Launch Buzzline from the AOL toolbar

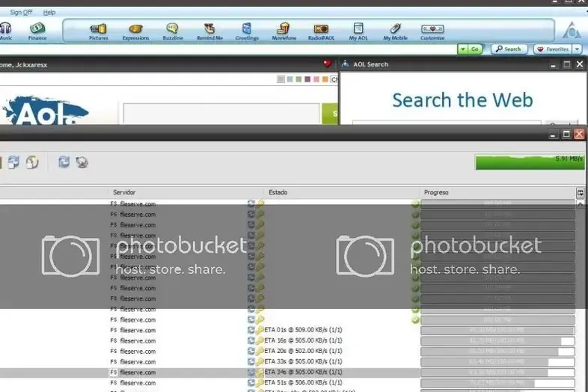pos(173,31)
